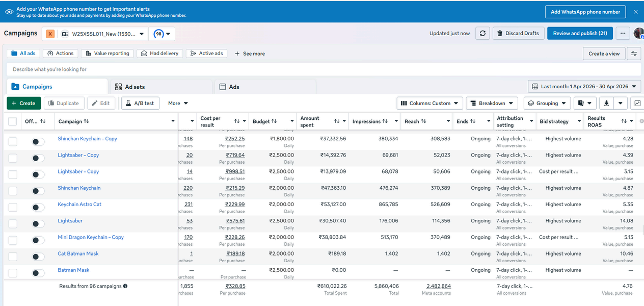Tick checkbox for Keychain Astro Cat

pos(13,207)
